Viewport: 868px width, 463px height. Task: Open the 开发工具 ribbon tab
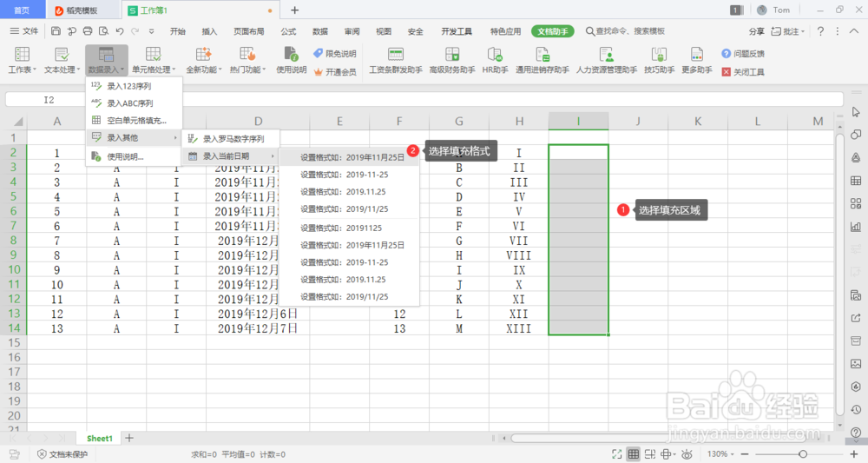point(457,31)
